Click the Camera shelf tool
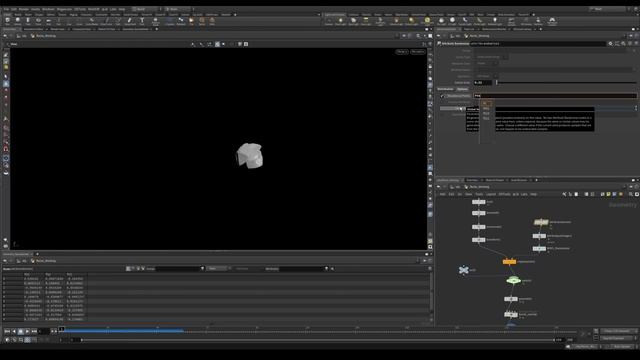 pos(329,21)
